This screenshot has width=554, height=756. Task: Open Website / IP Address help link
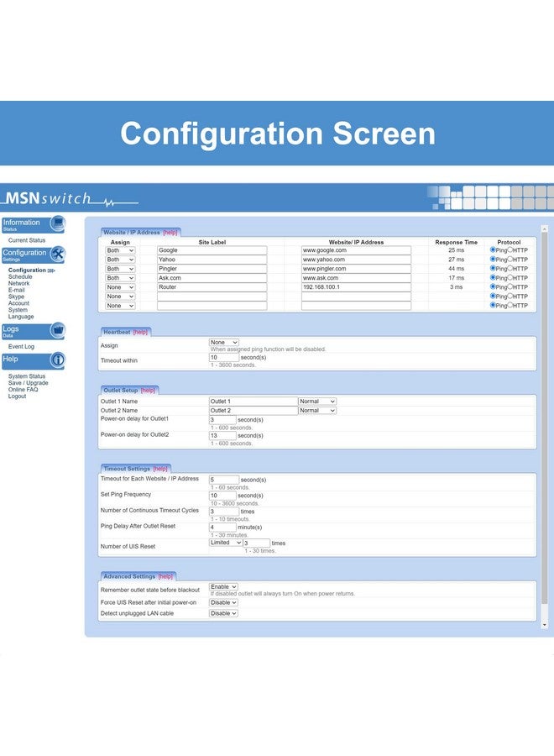pos(170,233)
